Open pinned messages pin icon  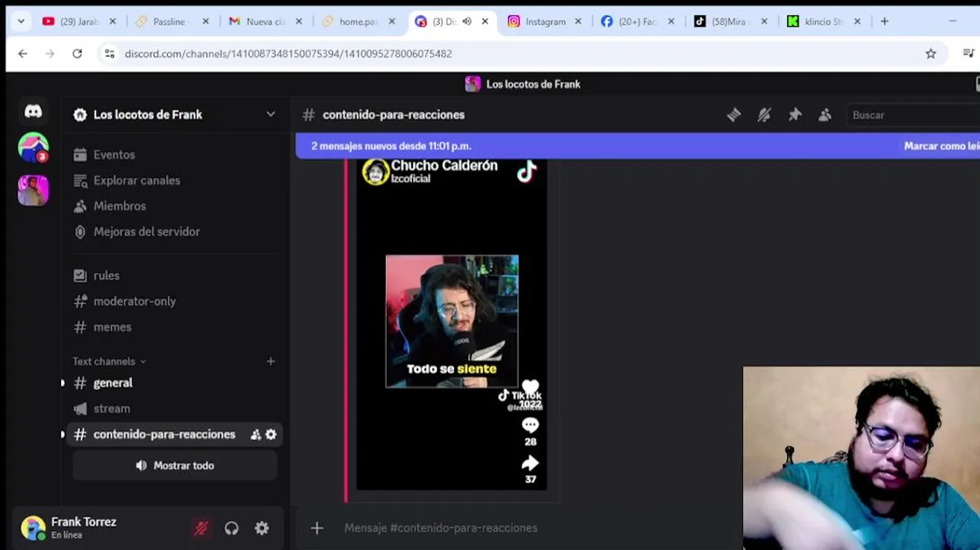click(795, 115)
